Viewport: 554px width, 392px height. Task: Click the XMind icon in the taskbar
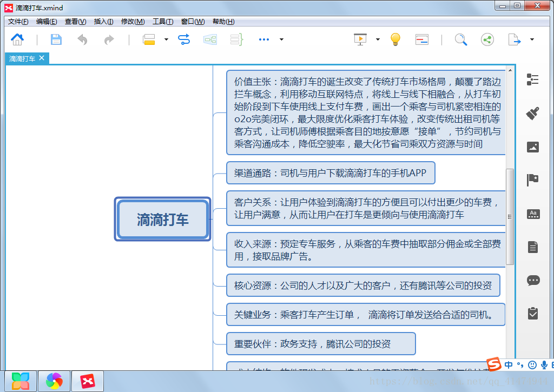(88, 381)
